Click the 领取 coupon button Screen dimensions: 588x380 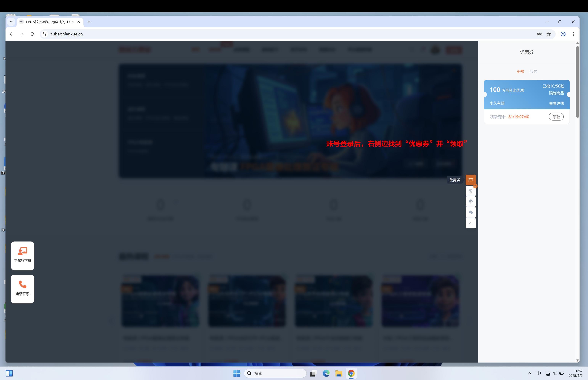(556, 117)
